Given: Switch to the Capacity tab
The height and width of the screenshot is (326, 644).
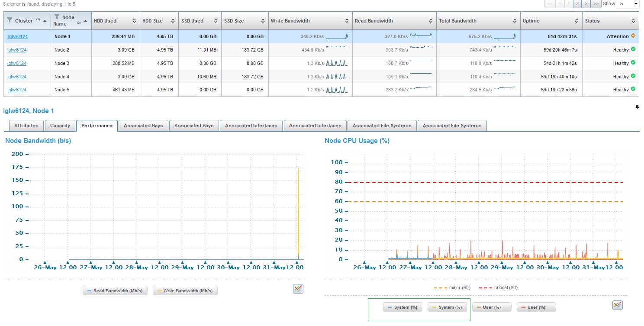Looking at the screenshot, I should 60,126.
